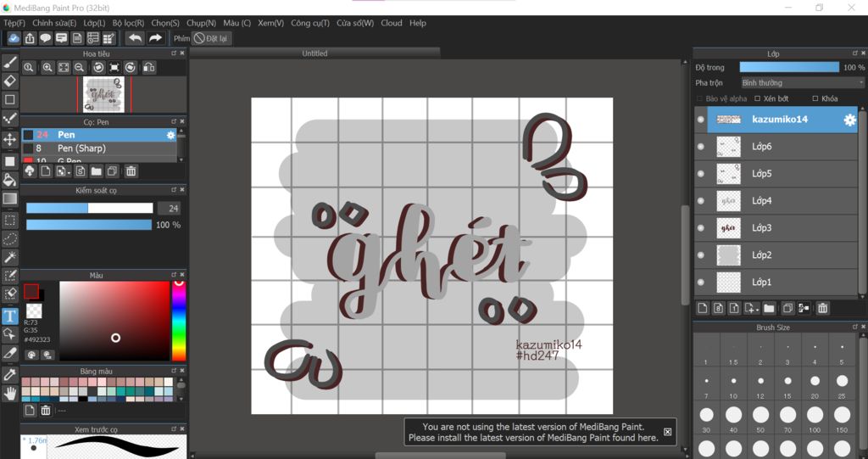Activate the Magic Wand selection tool
This screenshot has height=459, width=868.
(10, 257)
